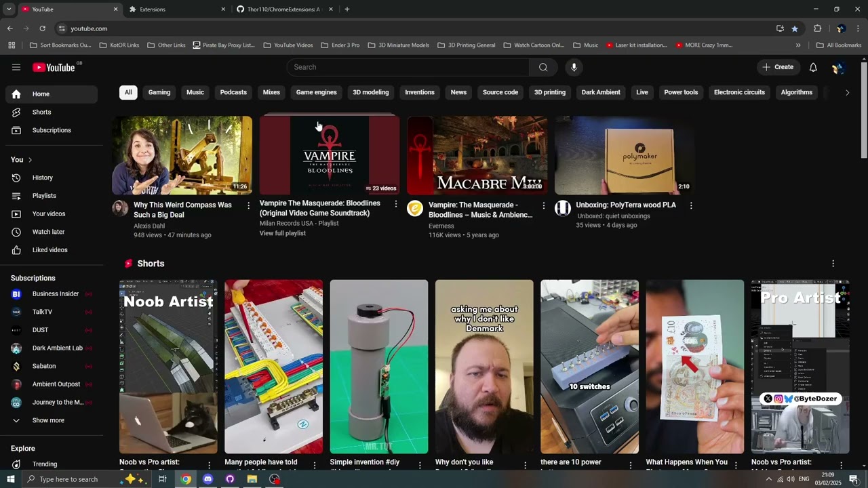Image resolution: width=868 pixels, height=488 pixels.
Task: Open Trending under Explore
Action: tap(52, 464)
